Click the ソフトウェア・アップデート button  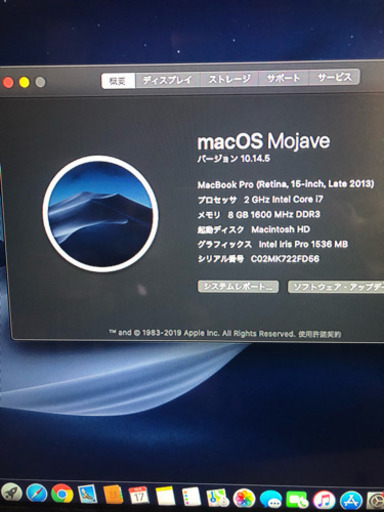click(336, 287)
